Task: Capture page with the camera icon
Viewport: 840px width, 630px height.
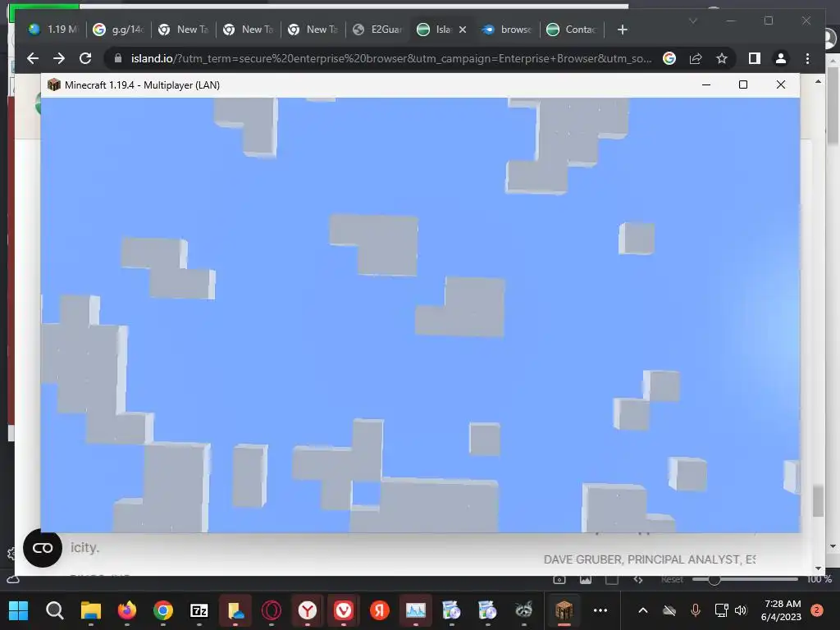Action: click(x=559, y=579)
